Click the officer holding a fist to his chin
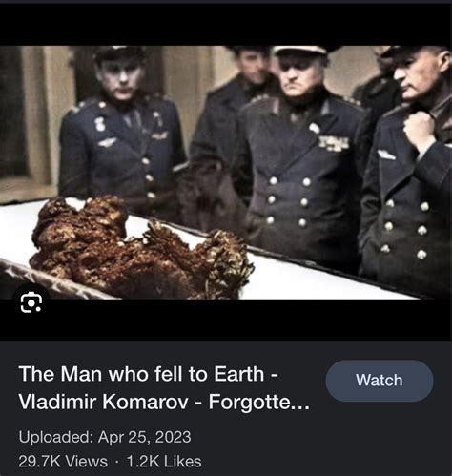The image size is (452, 476). pyautogui.click(x=410, y=169)
